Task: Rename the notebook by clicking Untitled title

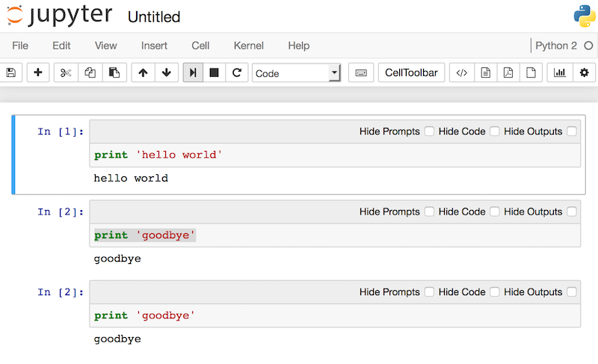Action: (x=154, y=17)
